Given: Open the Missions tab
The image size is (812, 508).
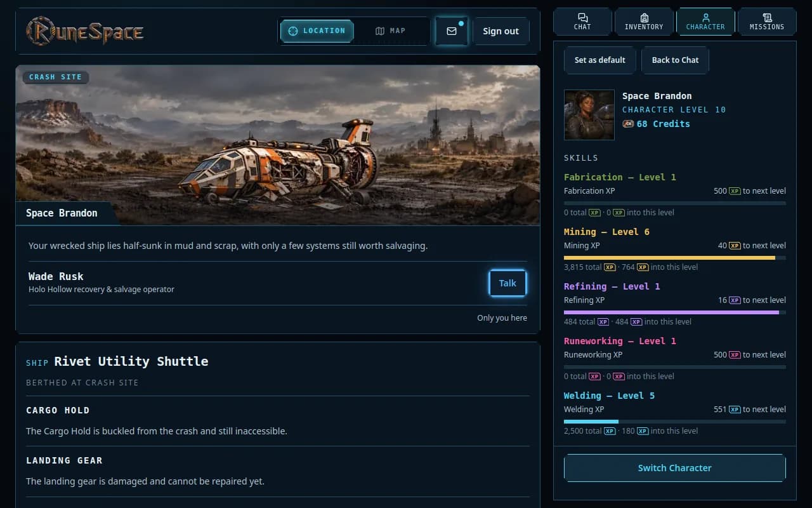Looking at the screenshot, I should (x=767, y=22).
